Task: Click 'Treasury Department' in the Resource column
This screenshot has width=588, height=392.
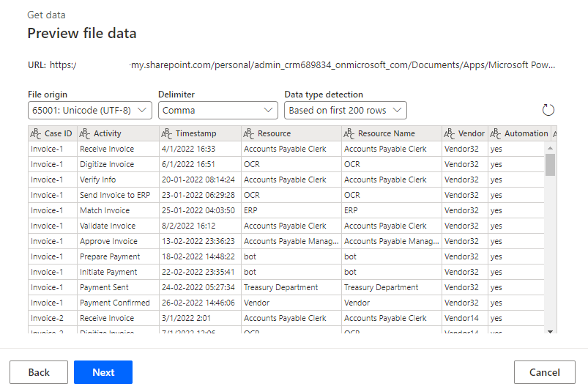Action: 291,287
